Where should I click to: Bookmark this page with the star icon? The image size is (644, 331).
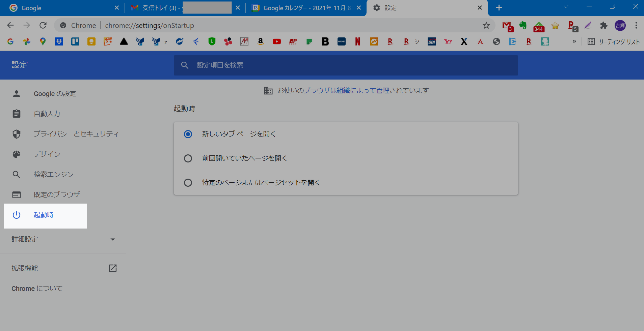pyautogui.click(x=486, y=25)
